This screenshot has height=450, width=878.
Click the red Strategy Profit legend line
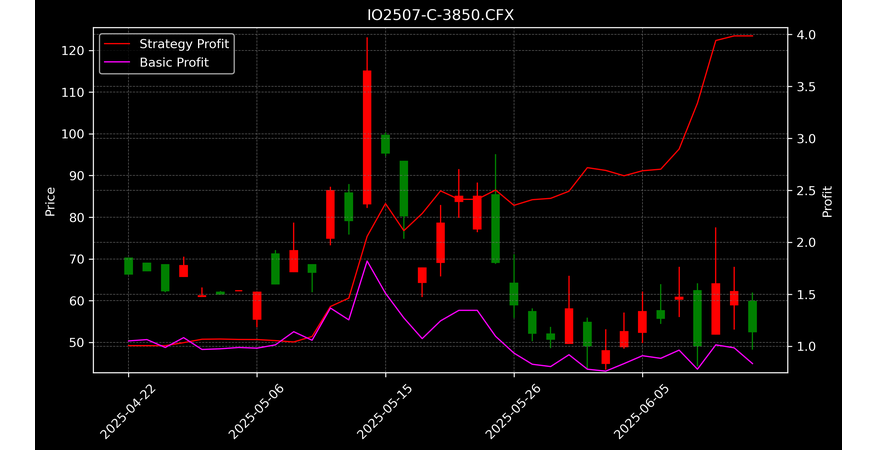coord(116,44)
